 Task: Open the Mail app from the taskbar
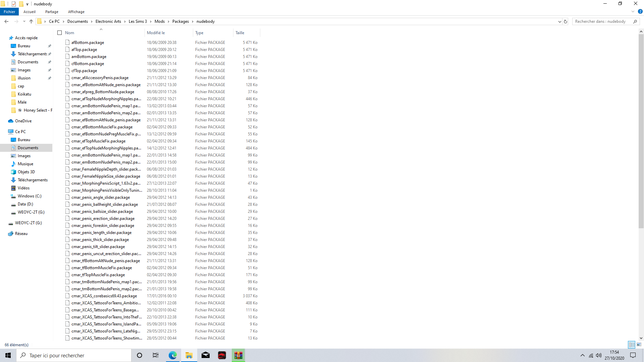pos(206,355)
